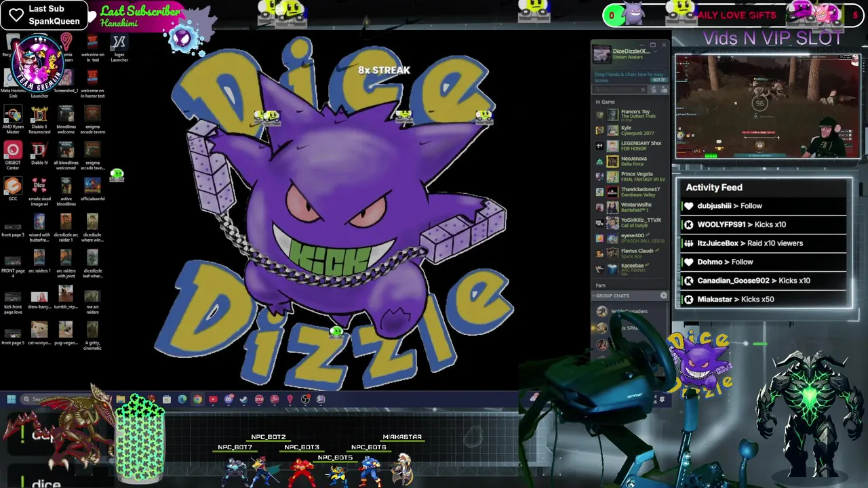Select friend NeoJenova playing Delta Force
This screenshot has height=488, width=868.
pyautogui.click(x=631, y=161)
